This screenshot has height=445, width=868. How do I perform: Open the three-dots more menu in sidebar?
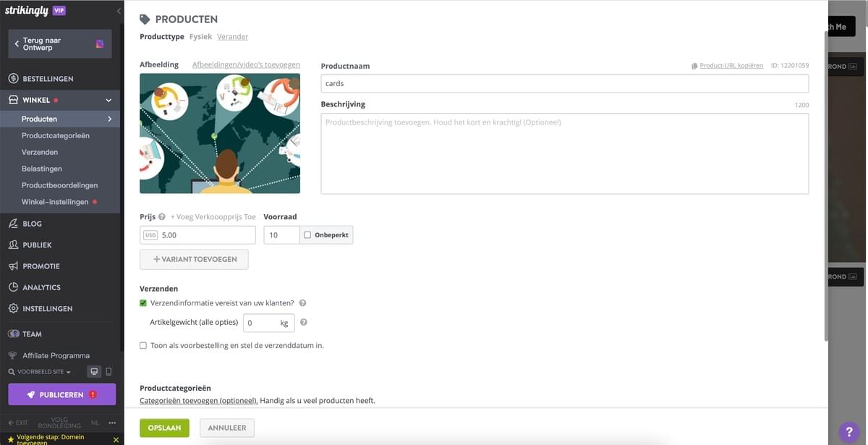[112, 423]
